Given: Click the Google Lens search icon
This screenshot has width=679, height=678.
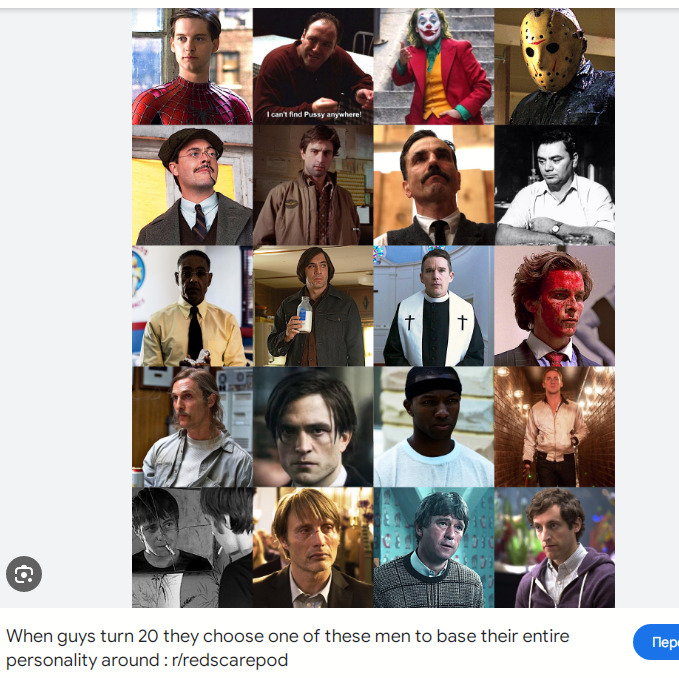Looking at the screenshot, I should 24,574.
